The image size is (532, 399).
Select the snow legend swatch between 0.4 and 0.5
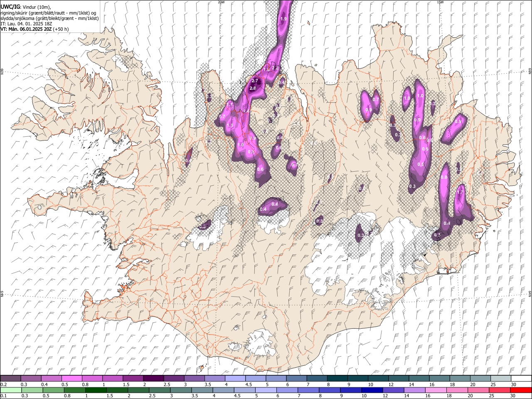point(52,378)
